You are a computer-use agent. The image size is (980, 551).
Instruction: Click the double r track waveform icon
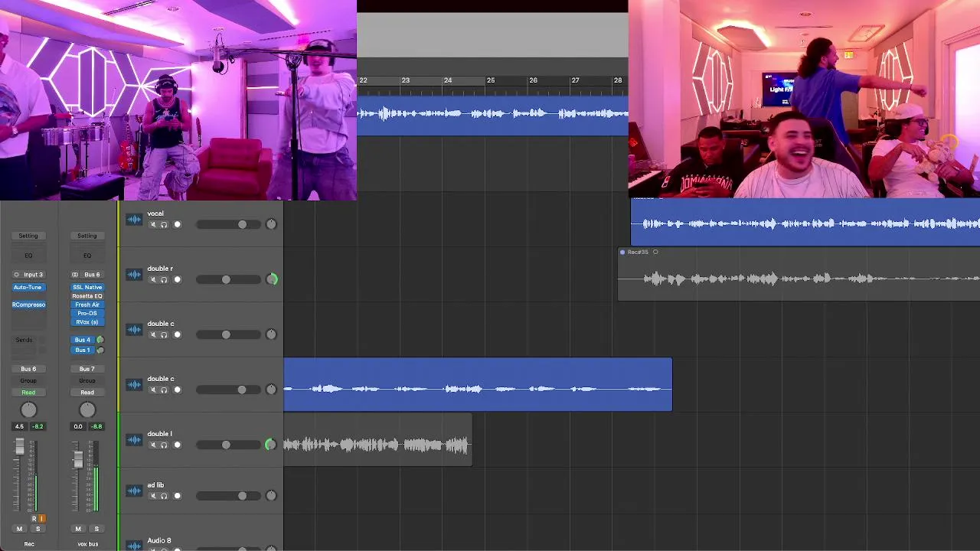pyautogui.click(x=135, y=275)
